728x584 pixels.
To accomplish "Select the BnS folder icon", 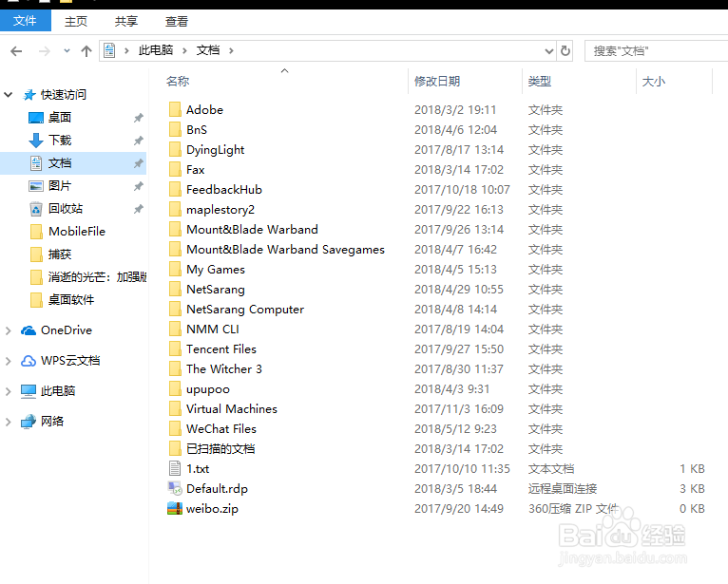I will [x=175, y=129].
